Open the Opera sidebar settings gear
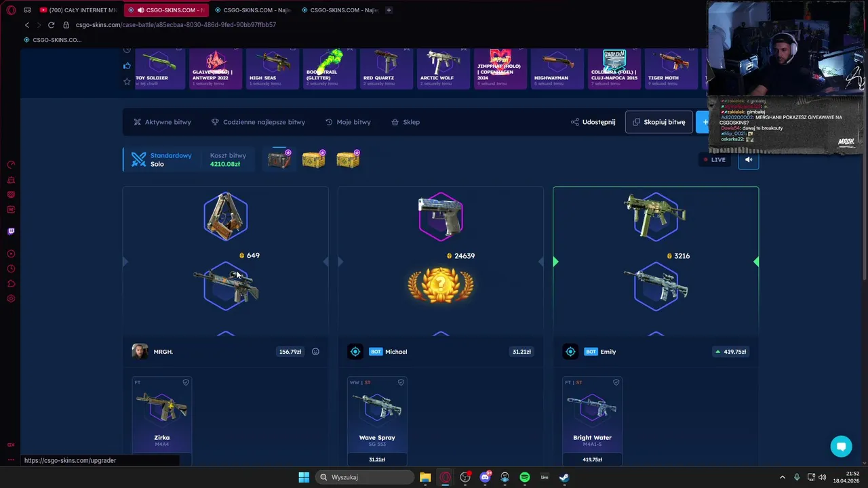 point(11,299)
